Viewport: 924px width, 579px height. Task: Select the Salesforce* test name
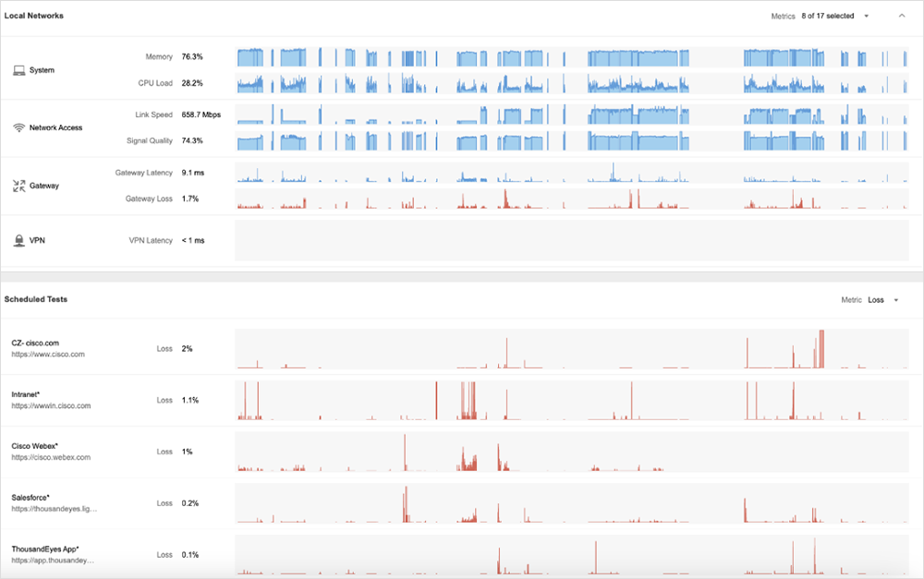[30, 498]
